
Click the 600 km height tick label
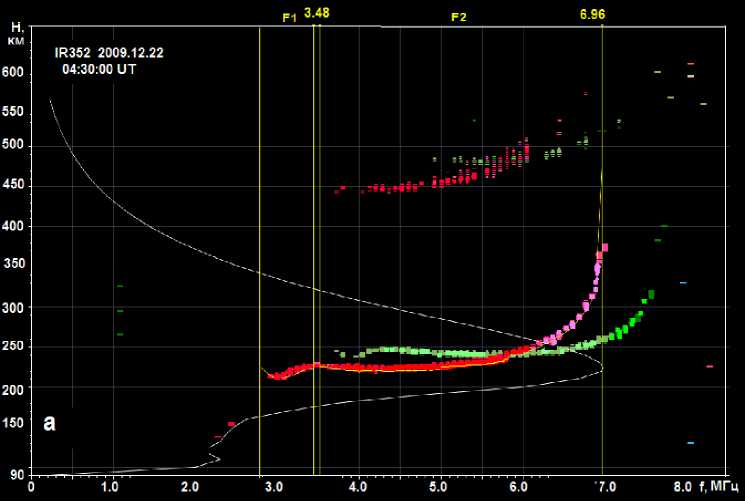[x=12, y=72]
